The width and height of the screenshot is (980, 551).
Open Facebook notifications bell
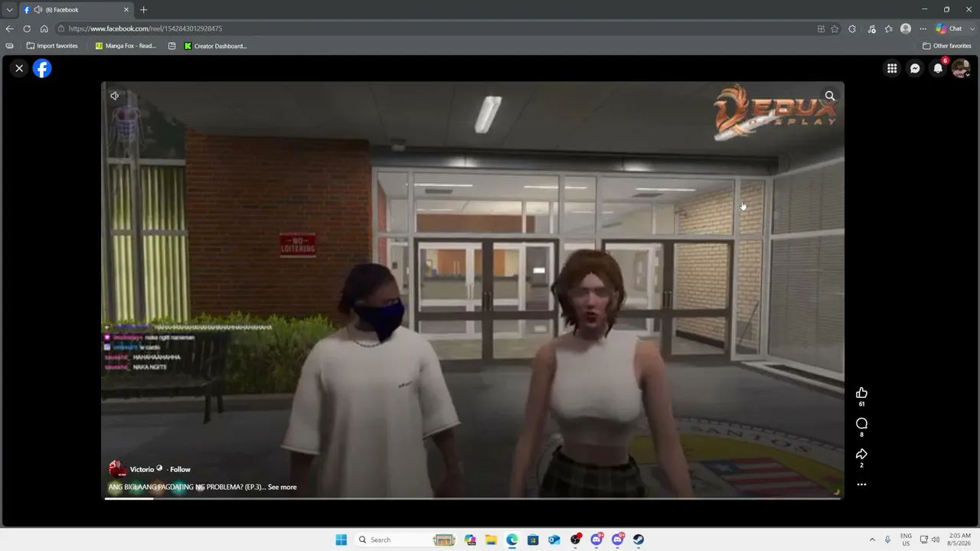(x=938, y=68)
